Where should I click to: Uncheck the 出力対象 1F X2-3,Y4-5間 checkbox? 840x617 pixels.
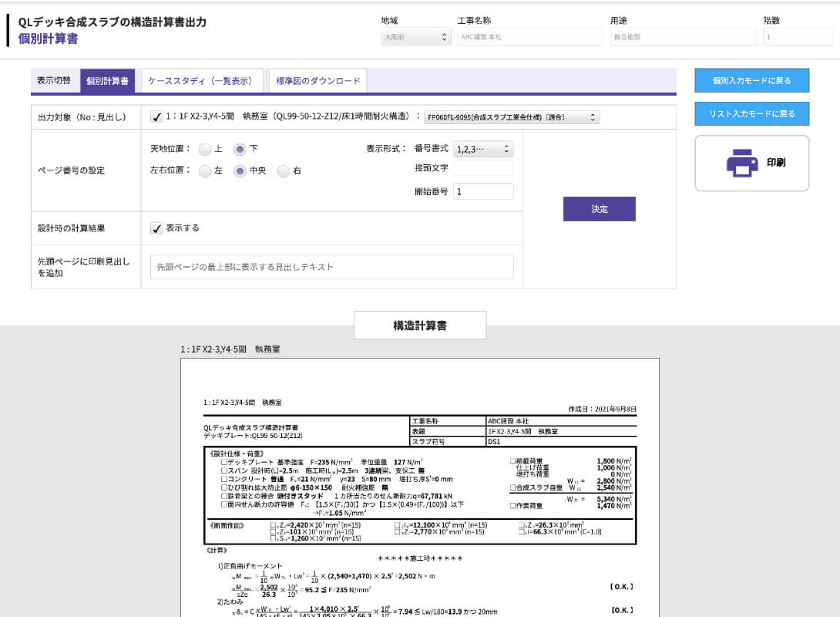point(156,117)
